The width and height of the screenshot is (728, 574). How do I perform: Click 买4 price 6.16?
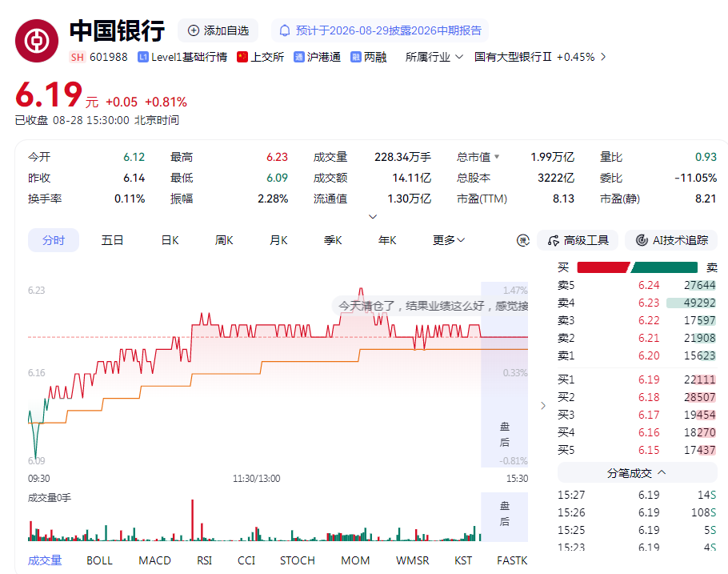click(649, 433)
